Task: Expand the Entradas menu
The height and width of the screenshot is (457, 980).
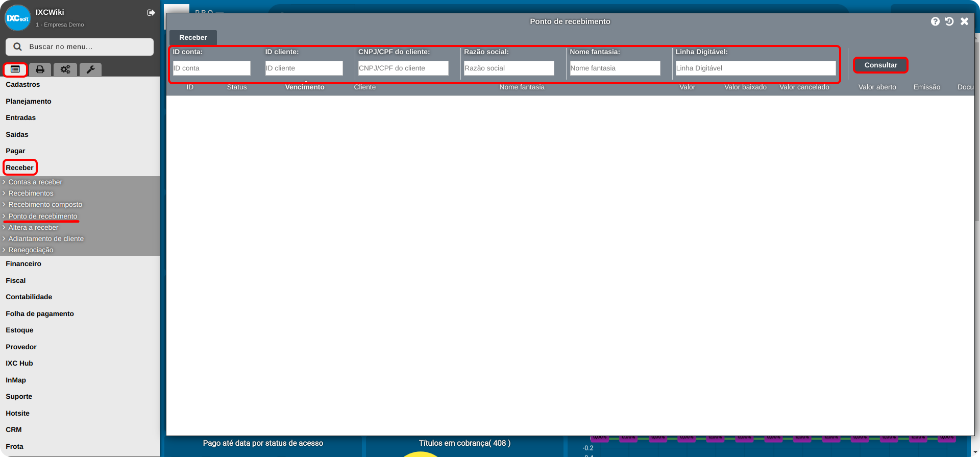Action: click(x=20, y=118)
